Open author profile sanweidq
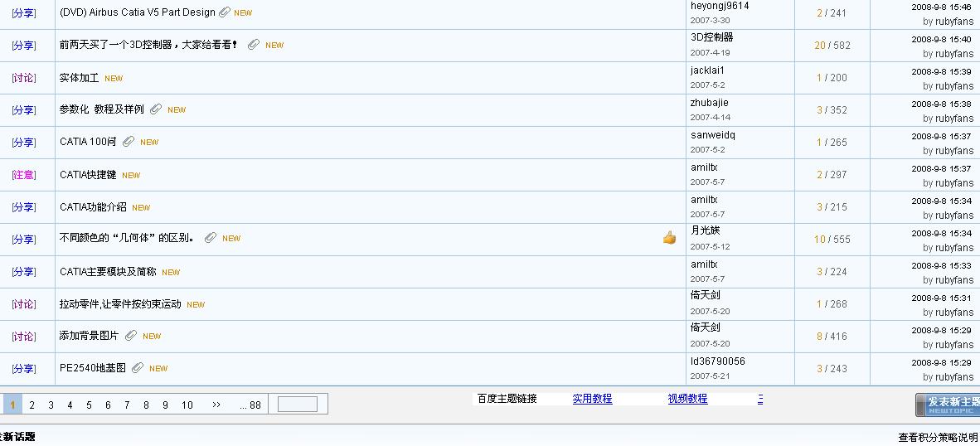This screenshot has height=446, width=980. pos(713,135)
